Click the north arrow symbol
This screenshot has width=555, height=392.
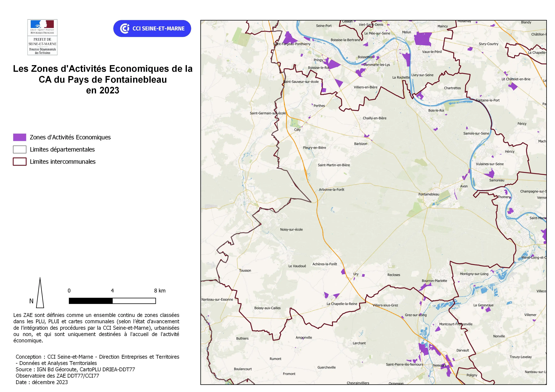[40, 293]
